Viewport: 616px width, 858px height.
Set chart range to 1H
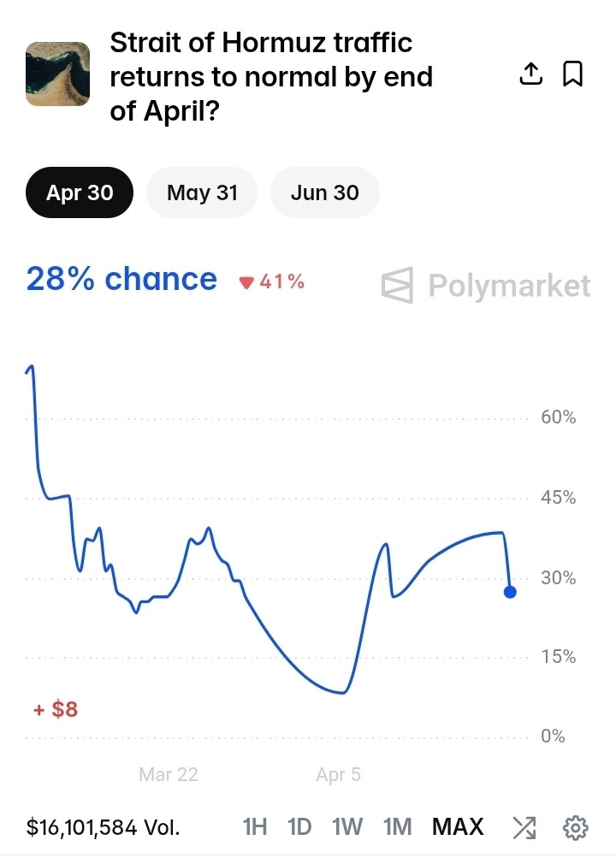point(255,827)
